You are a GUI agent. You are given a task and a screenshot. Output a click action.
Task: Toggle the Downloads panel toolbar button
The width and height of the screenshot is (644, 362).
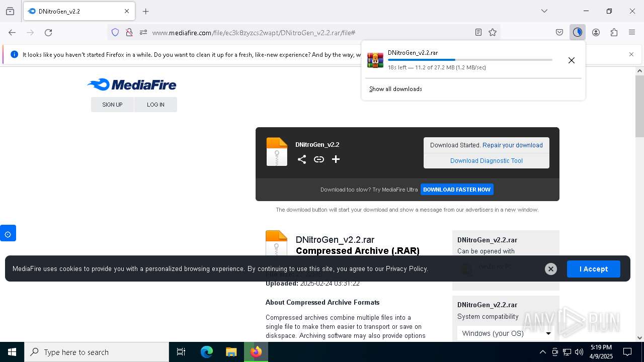coord(578,32)
